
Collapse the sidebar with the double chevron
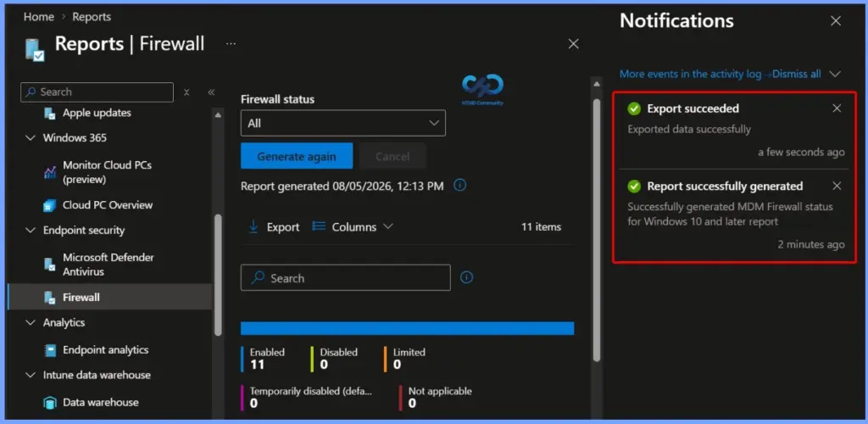point(211,92)
